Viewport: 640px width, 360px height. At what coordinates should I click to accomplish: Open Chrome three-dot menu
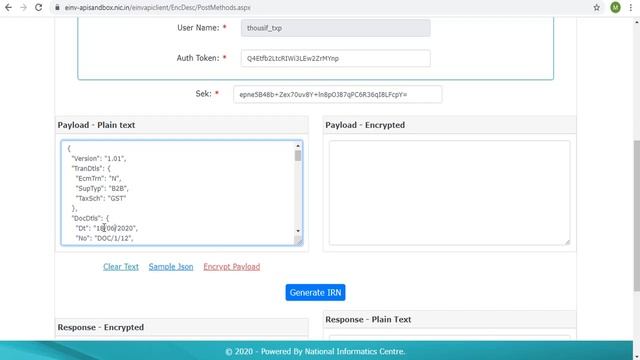631,7
